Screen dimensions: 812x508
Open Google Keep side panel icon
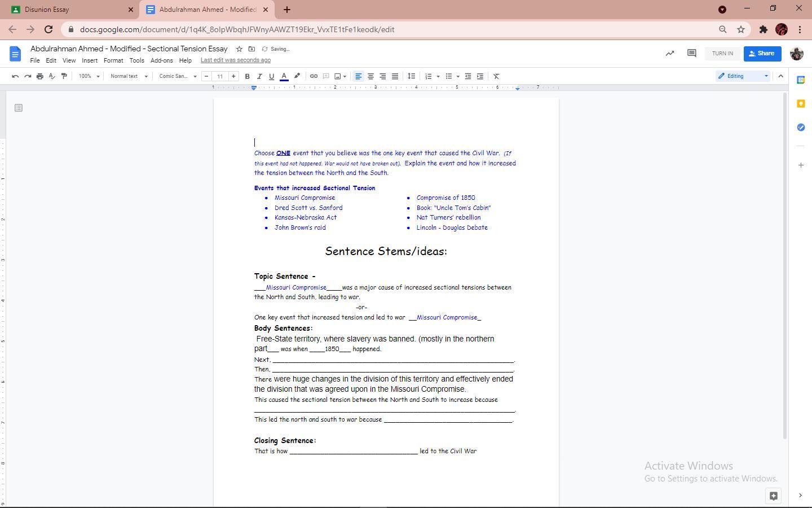pyautogui.click(x=801, y=104)
